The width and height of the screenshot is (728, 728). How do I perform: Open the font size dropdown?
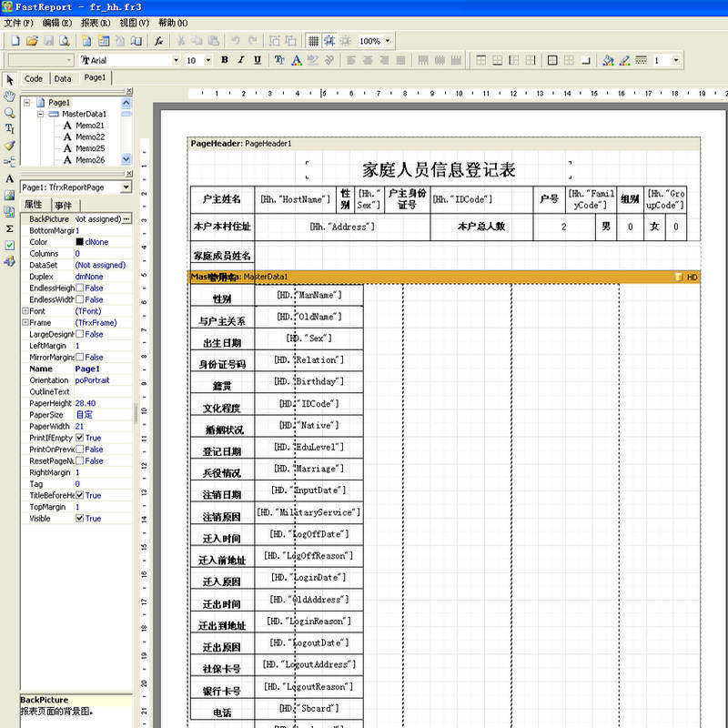click(x=208, y=60)
